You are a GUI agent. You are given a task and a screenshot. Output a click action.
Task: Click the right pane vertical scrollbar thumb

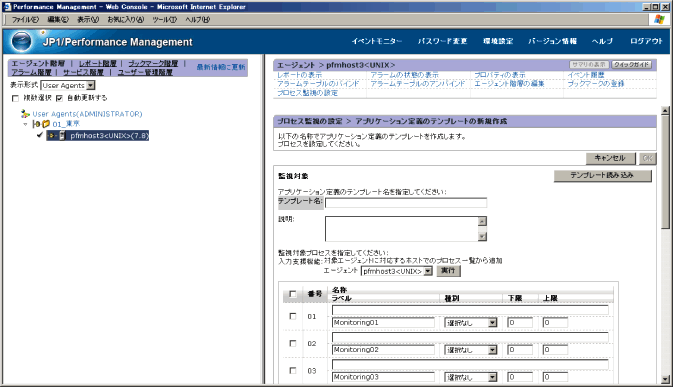click(665, 172)
